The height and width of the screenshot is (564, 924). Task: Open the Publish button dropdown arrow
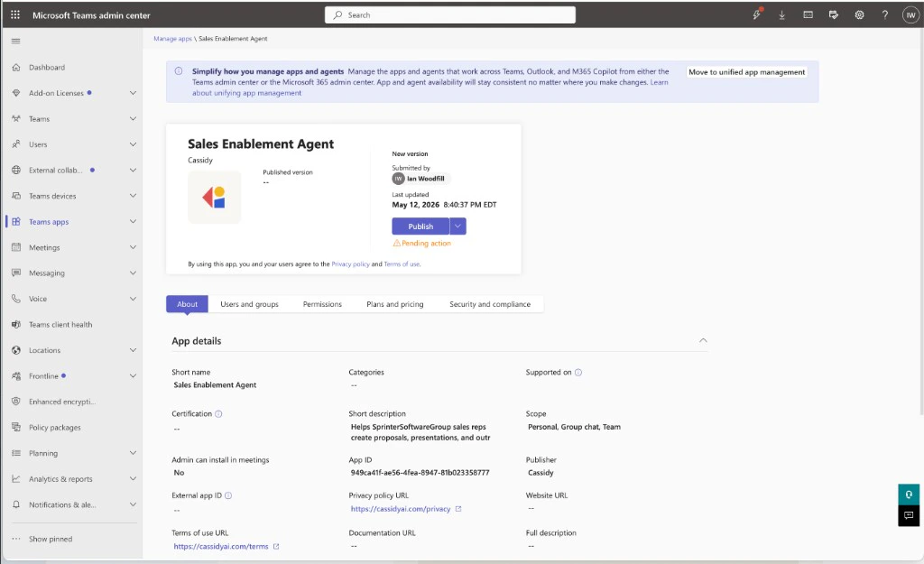click(x=457, y=227)
